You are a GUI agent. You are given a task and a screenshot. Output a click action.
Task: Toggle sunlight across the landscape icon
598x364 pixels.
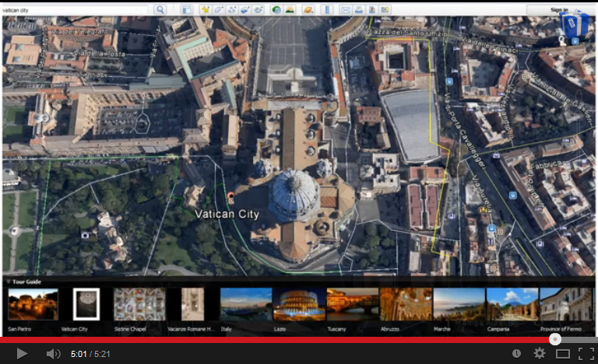[290, 10]
